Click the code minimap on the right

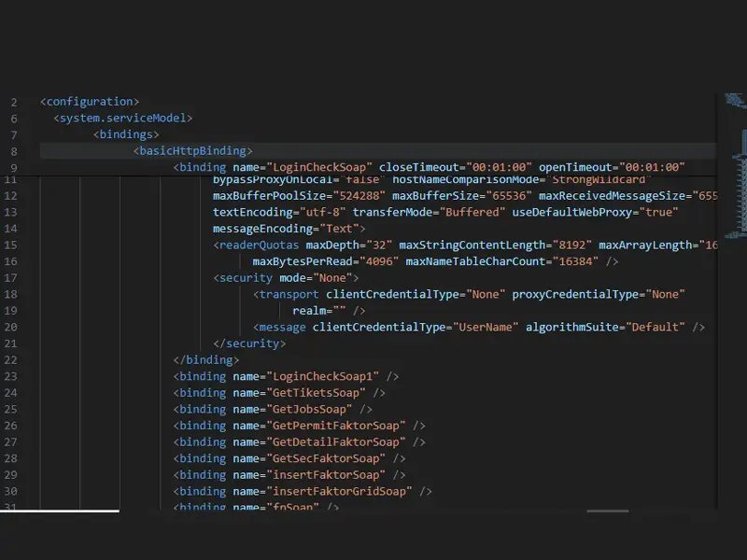731,280
